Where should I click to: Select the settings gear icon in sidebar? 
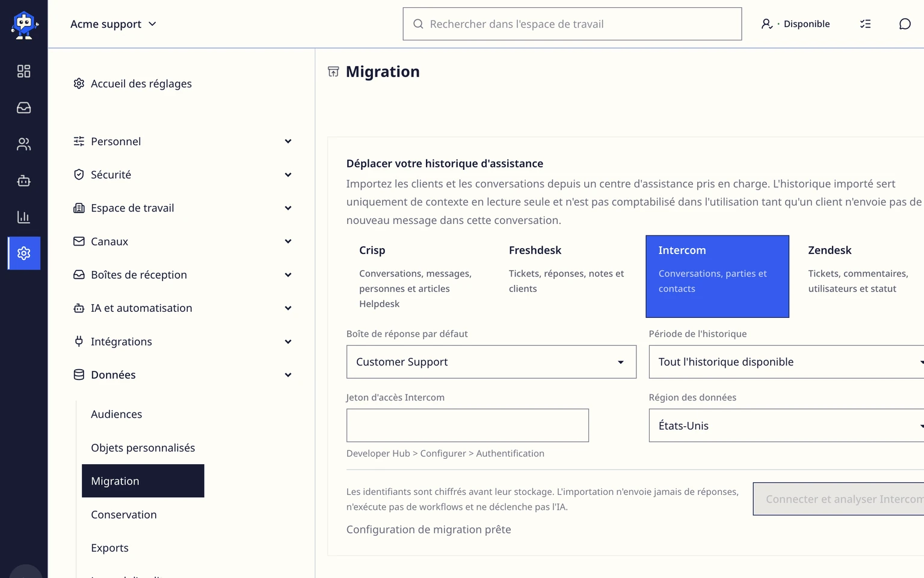coord(24,253)
